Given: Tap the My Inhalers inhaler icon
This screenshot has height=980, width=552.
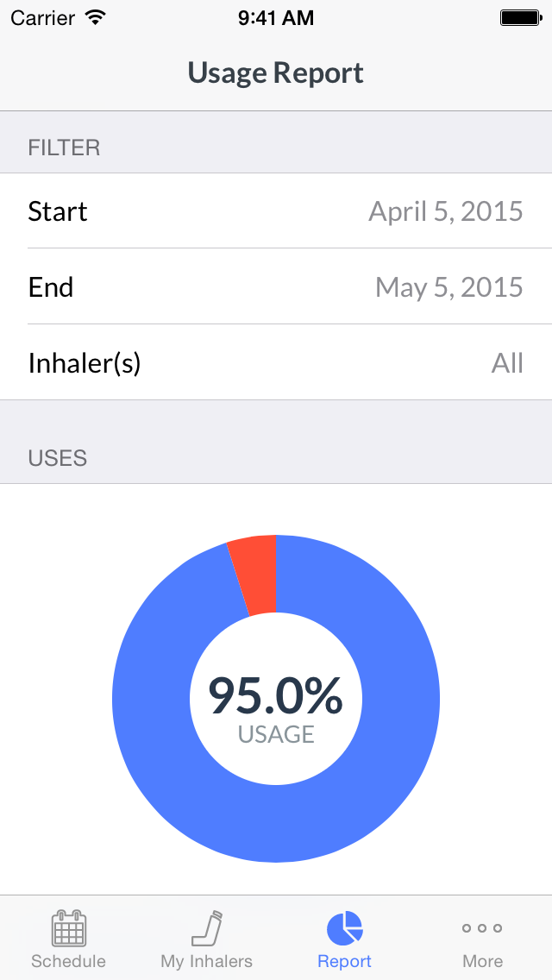Looking at the screenshot, I should tap(207, 928).
